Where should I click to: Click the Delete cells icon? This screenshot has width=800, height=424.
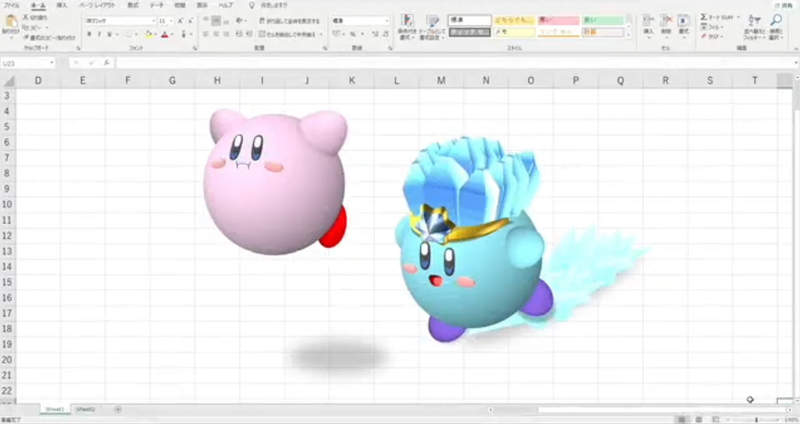tap(665, 24)
